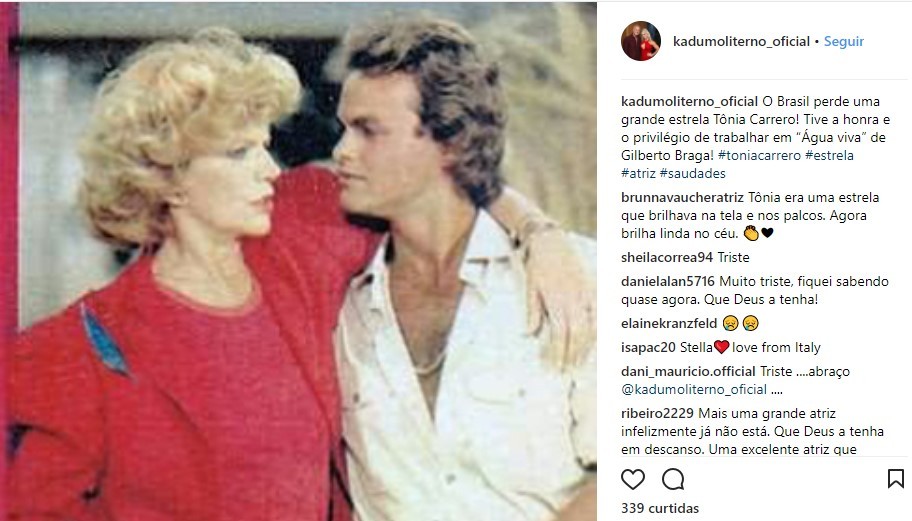Visit sheilacorrea94 commenter profile

tap(667, 258)
